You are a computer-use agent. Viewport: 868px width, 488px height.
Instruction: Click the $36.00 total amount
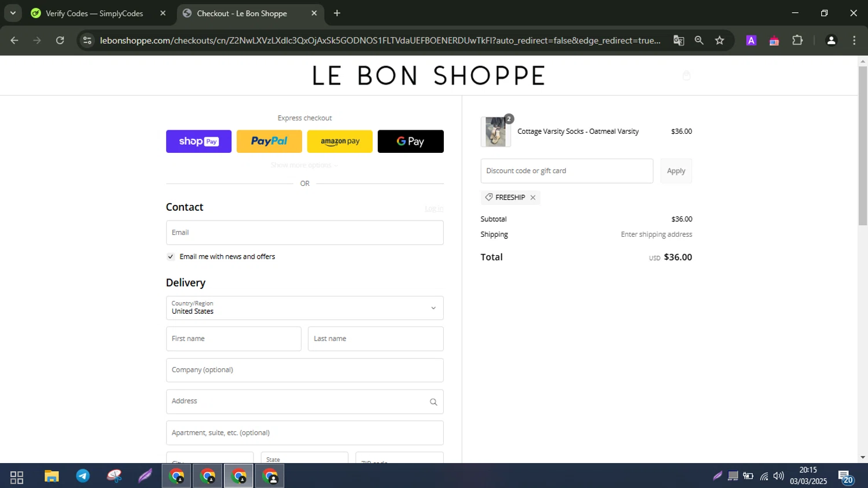[678, 257]
